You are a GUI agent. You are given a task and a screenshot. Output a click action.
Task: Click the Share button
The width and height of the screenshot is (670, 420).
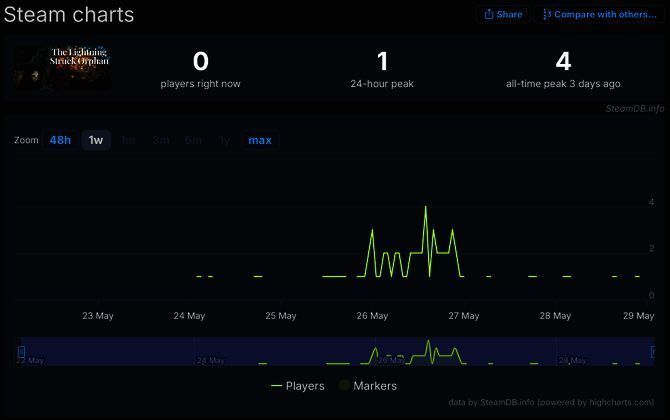[x=503, y=15]
